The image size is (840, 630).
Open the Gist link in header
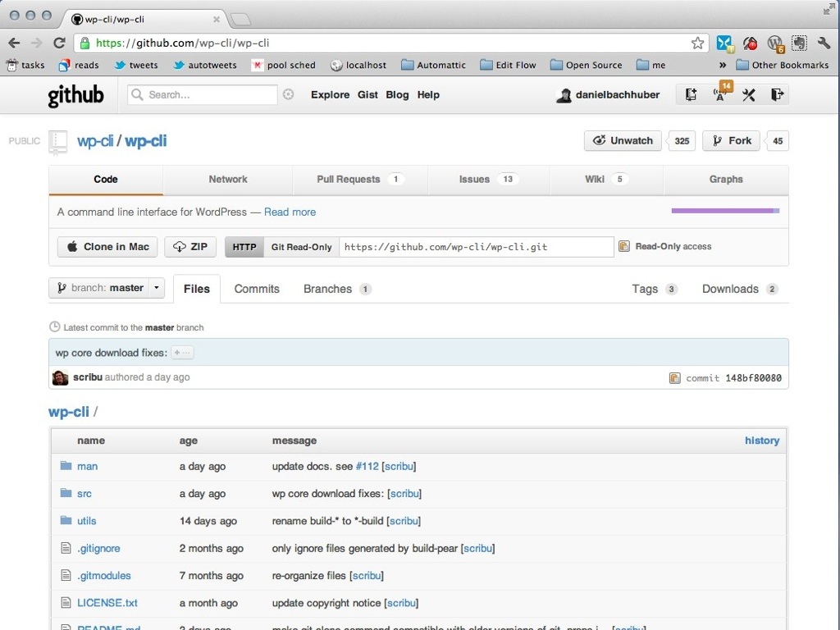[367, 95]
